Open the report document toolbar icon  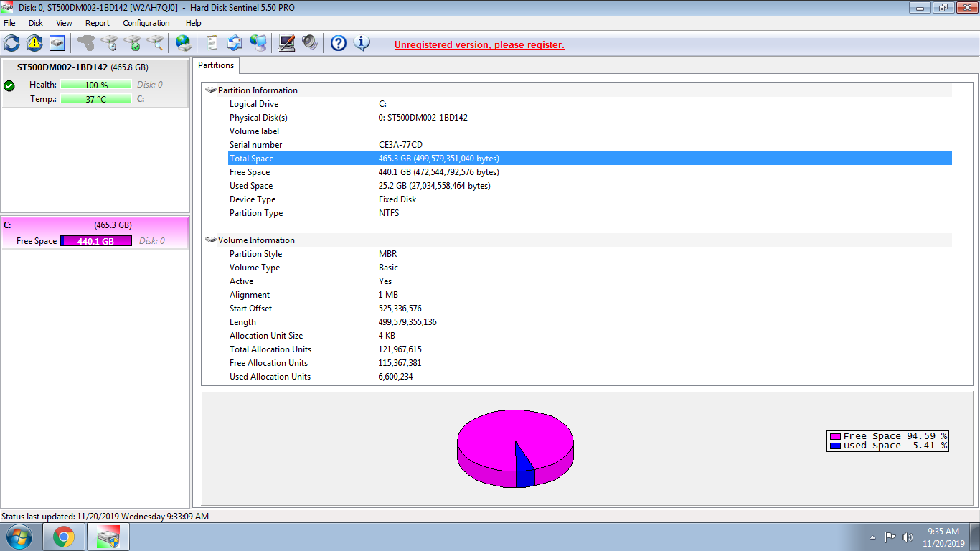click(x=212, y=43)
